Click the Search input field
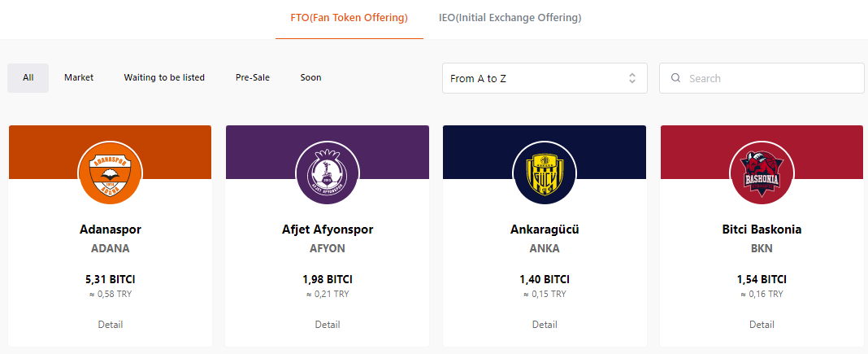868x354 pixels. click(x=762, y=78)
